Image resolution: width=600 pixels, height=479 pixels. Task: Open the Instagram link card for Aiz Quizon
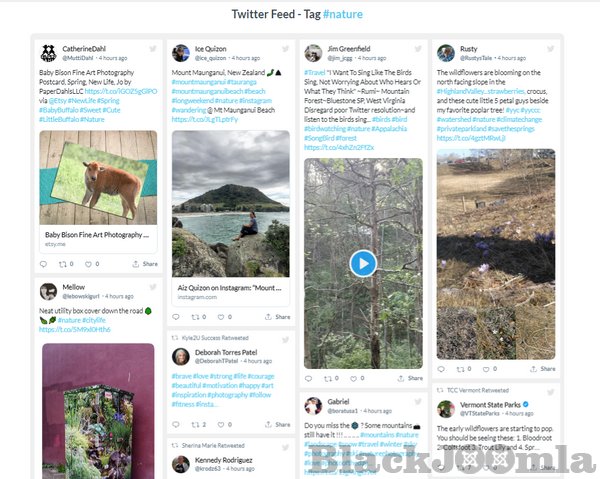point(230,292)
